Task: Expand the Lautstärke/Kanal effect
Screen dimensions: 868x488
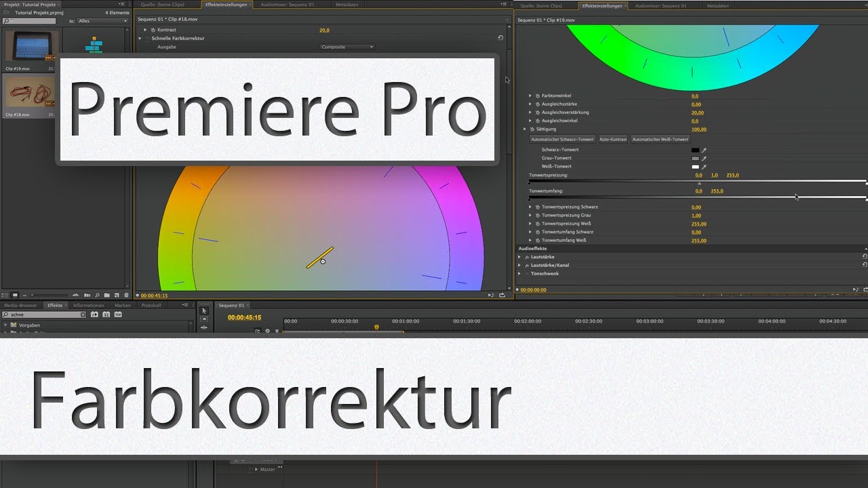Action: [x=519, y=265]
